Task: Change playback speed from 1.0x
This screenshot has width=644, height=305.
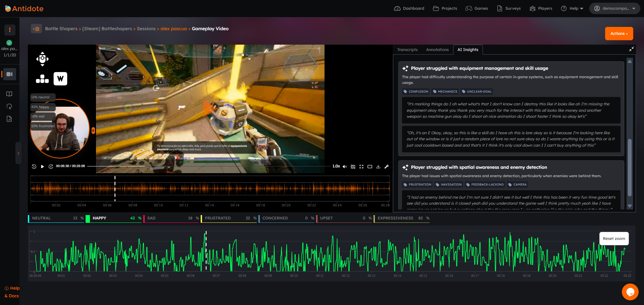Action: click(x=336, y=166)
